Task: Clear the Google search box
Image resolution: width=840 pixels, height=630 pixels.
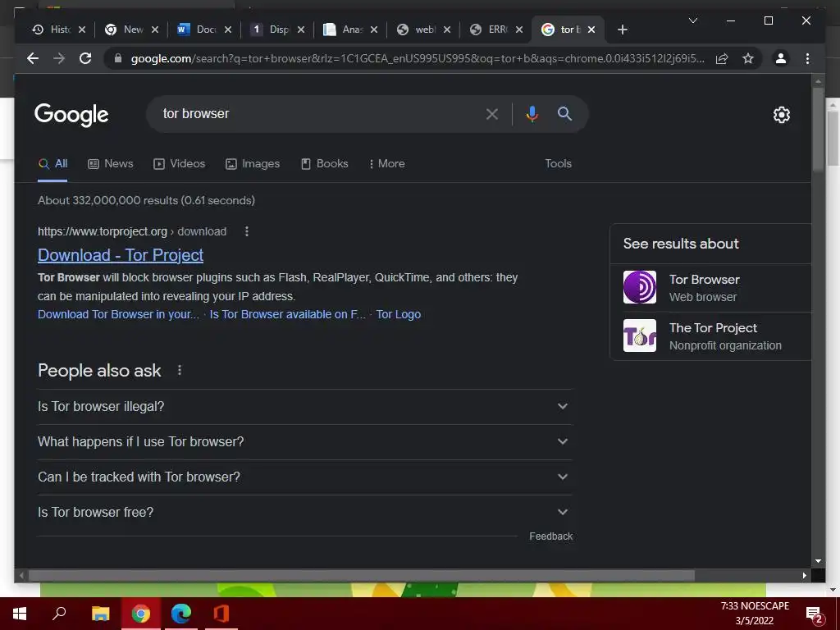Action: (x=492, y=113)
